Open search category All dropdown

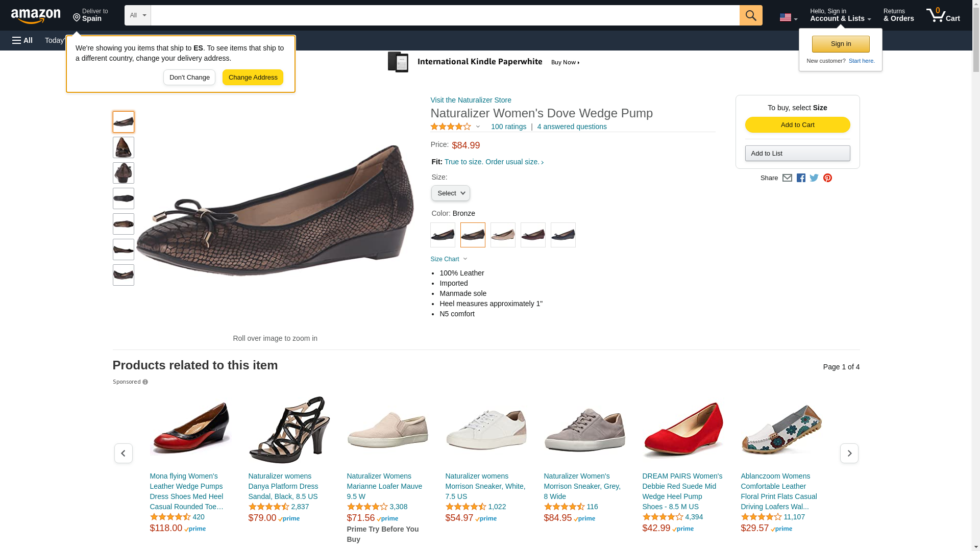tap(137, 15)
